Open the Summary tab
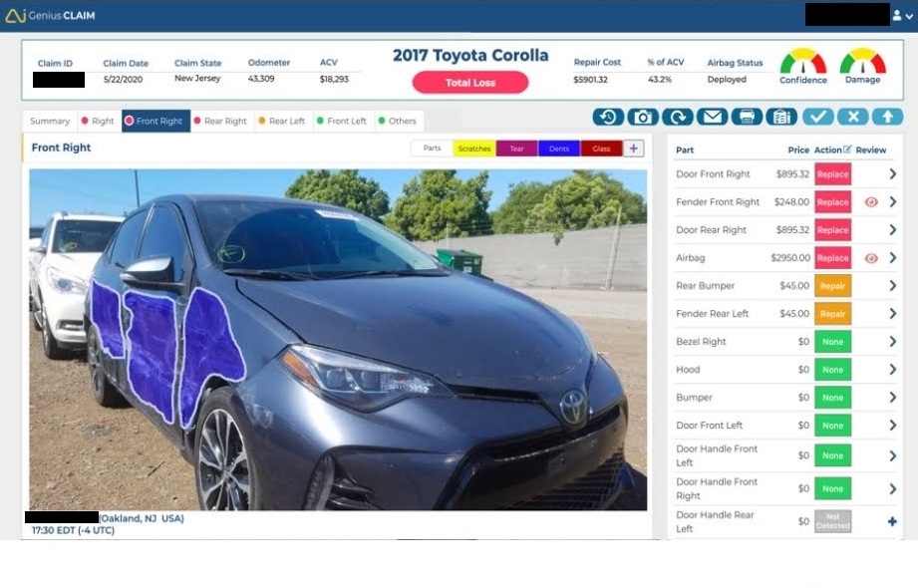The width and height of the screenshot is (918, 588). click(50, 122)
